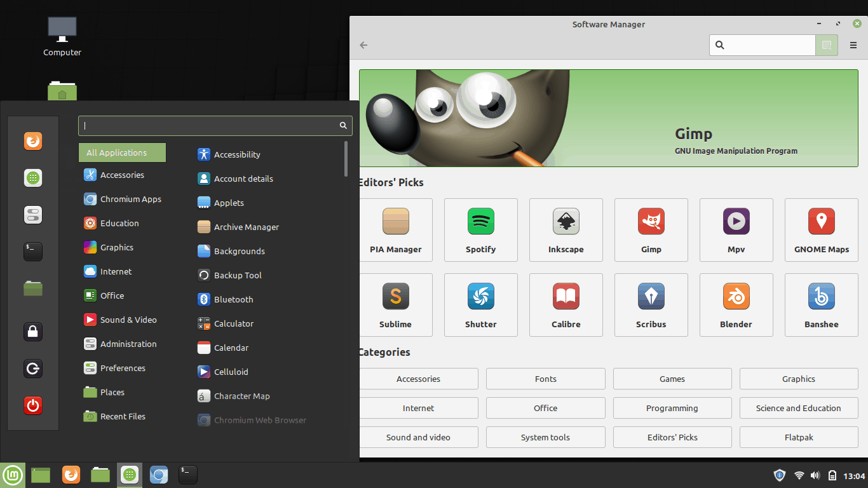The image size is (868, 488).
Task: Open Mpv in Editors' Picks
Action: click(736, 230)
